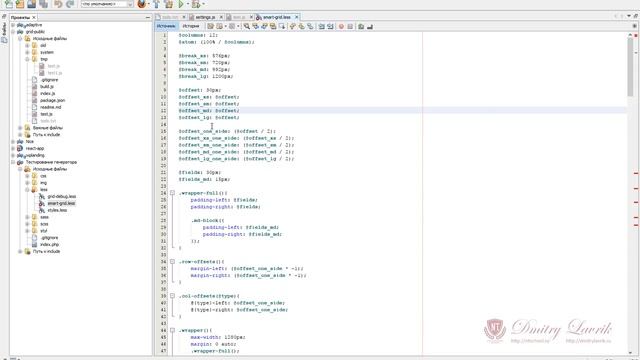640x360 pixels.
Task: Click Find Previous Occurrence icon
Action: pos(256,27)
